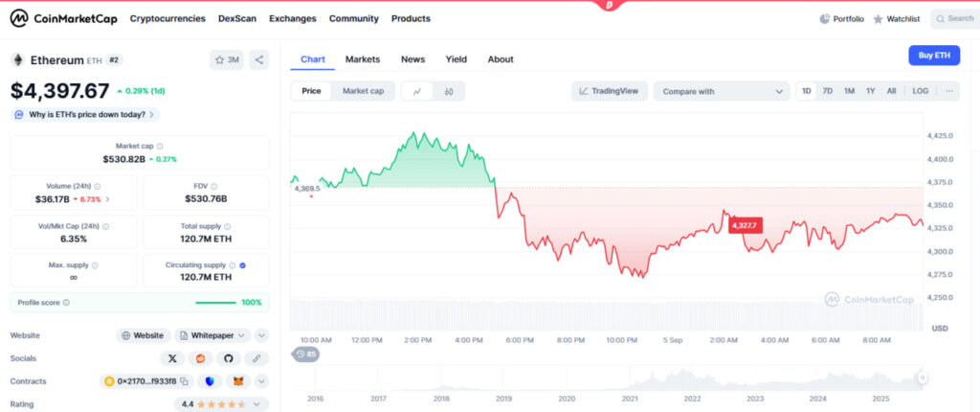Switch to the News tab
Viewport: 980px width, 412px height.
413,59
